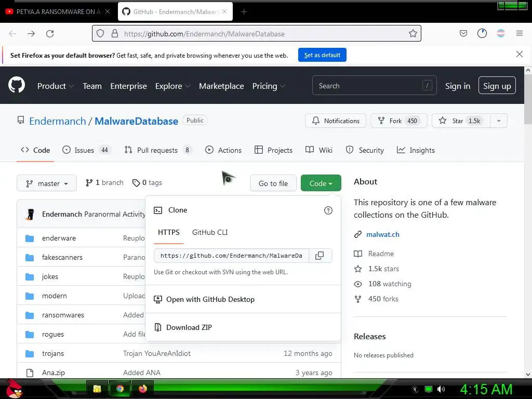Bookmark this page with star icon
This screenshot has width=532, height=399.
[413, 33]
